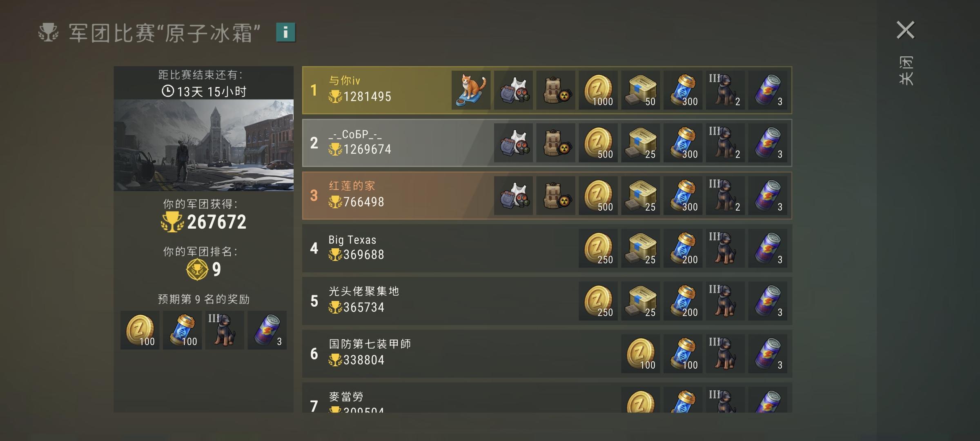The image size is (980, 441).
Task: Tap the orange cat reward in rank 1
Action: tap(471, 90)
